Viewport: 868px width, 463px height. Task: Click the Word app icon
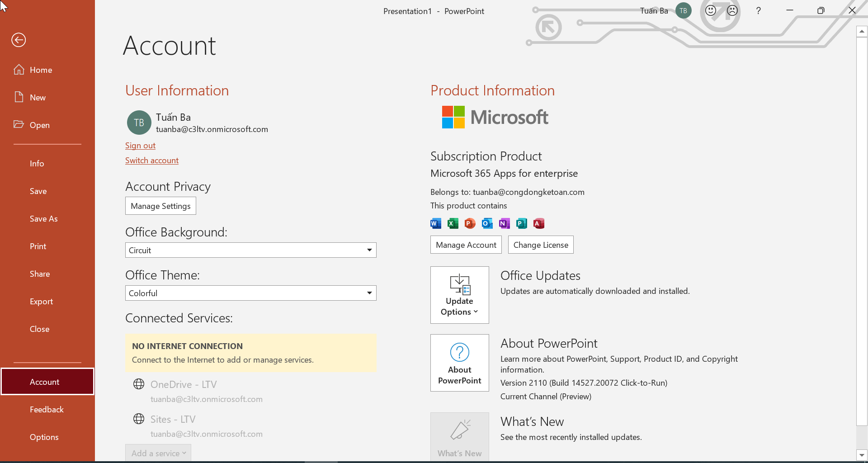click(x=436, y=223)
